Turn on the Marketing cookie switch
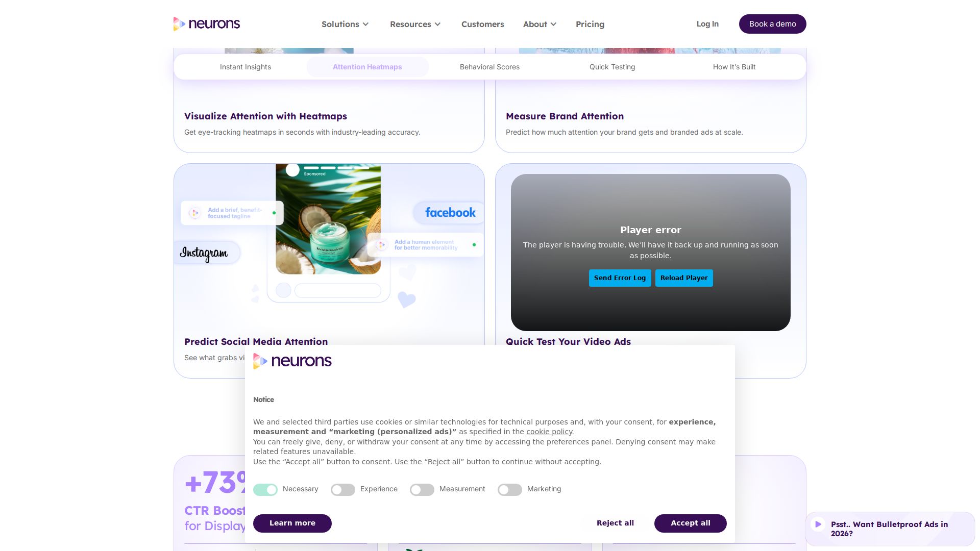The image size is (980, 551). pyautogui.click(x=510, y=490)
